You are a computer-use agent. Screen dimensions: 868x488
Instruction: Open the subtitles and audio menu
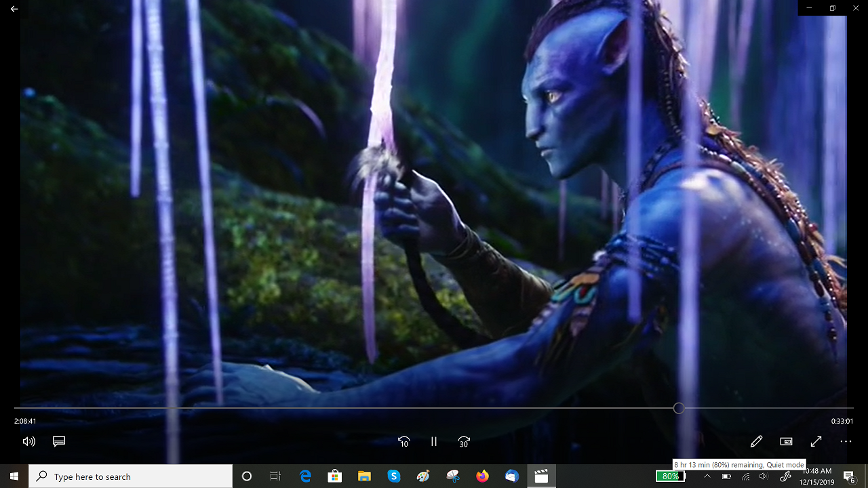pos(59,441)
